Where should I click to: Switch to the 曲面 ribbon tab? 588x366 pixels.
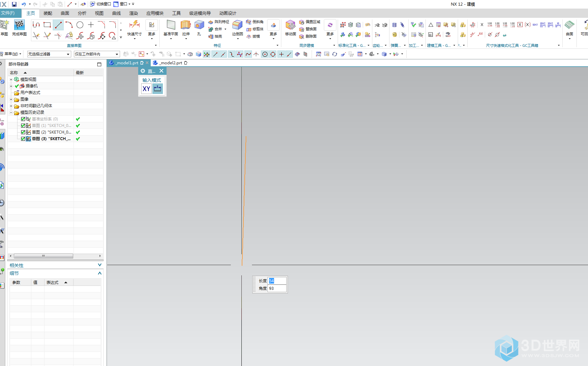(65, 13)
